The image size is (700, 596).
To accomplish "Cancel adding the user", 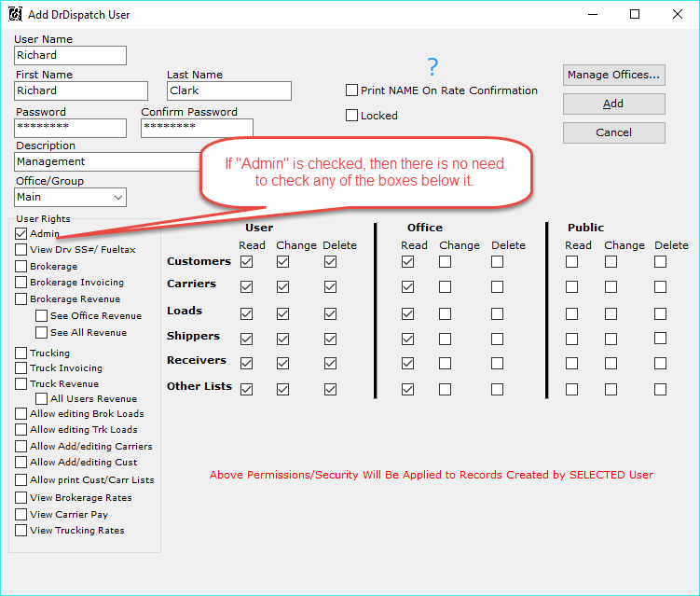I will click(614, 132).
